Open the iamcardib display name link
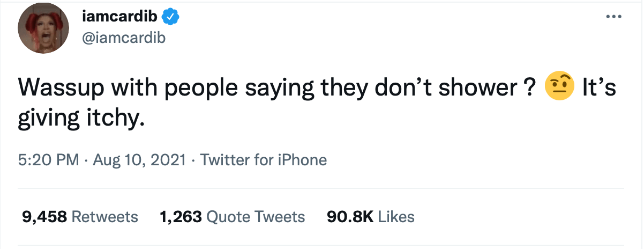The image size is (644, 249). pos(120,18)
